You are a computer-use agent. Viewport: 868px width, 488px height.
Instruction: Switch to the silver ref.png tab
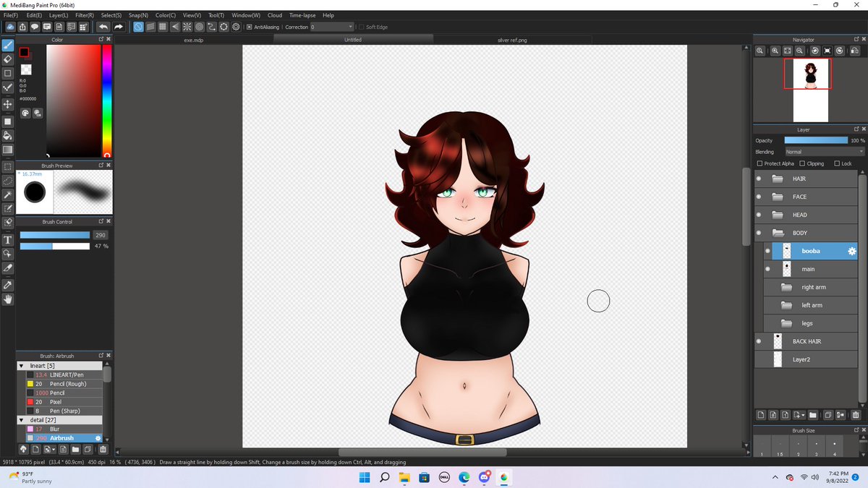[x=512, y=40]
